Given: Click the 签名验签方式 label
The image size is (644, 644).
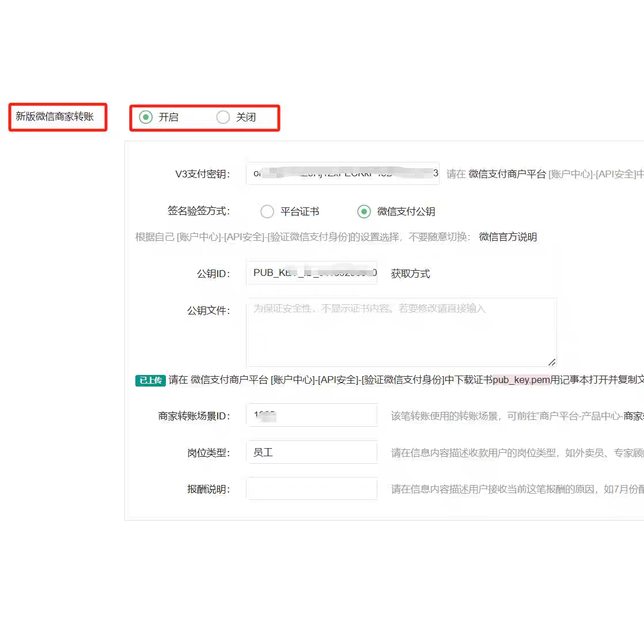Looking at the screenshot, I should coord(199,211).
